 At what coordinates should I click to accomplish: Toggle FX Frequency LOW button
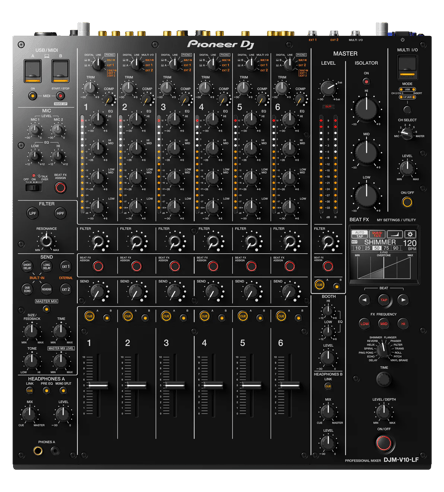pos(364,323)
